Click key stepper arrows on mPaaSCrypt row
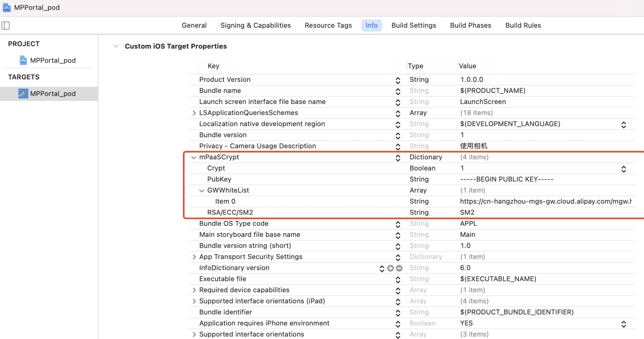Image resolution: width=644 pixels, height=339 pixels. click(x=398, y=158)
